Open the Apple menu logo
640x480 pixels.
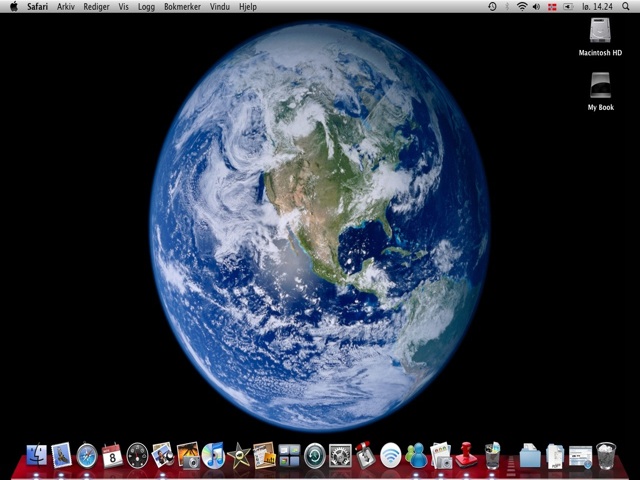click(x=13, y=6)
